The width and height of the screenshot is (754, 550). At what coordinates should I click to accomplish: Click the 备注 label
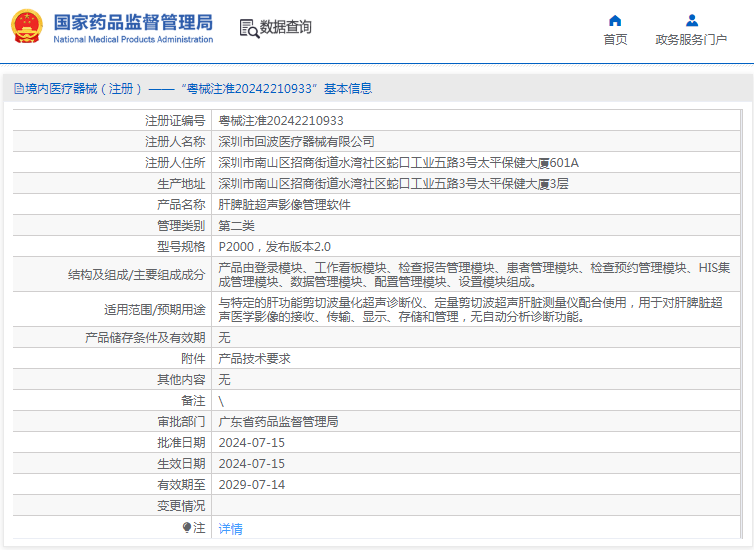pyautogui.click(x=193, y=400)
